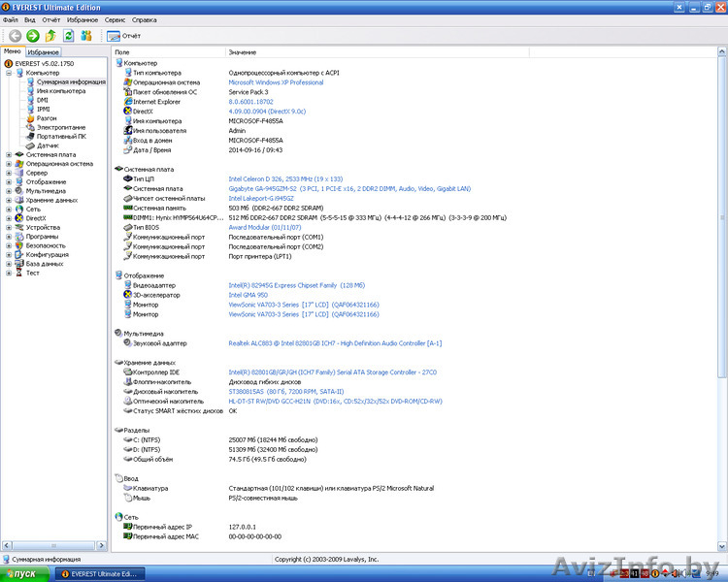Switch to the Избранное tab
Viewport: 728px width, 582px height.
43,52
